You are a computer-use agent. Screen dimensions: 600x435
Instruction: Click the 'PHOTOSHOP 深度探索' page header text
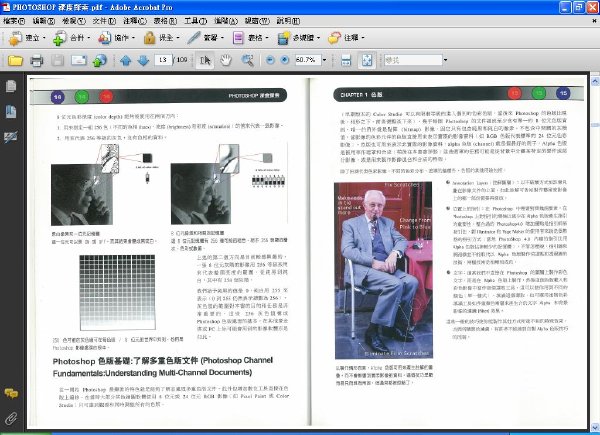(x=254, y=96)
